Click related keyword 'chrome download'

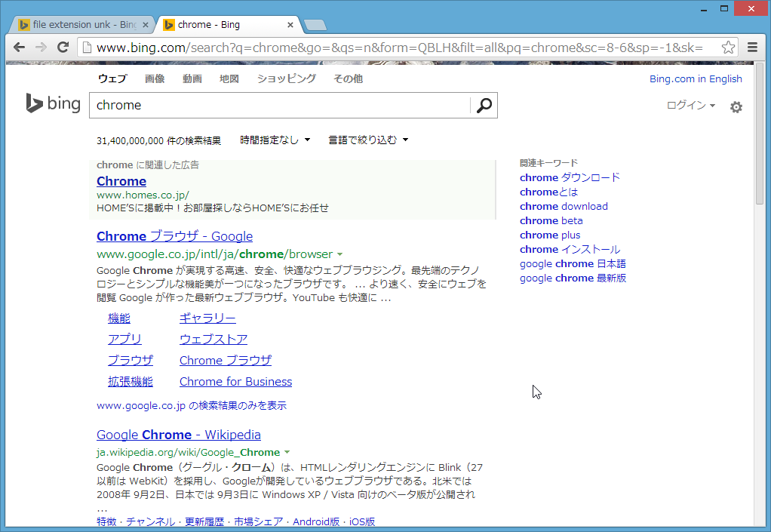[x=564, y=206]
